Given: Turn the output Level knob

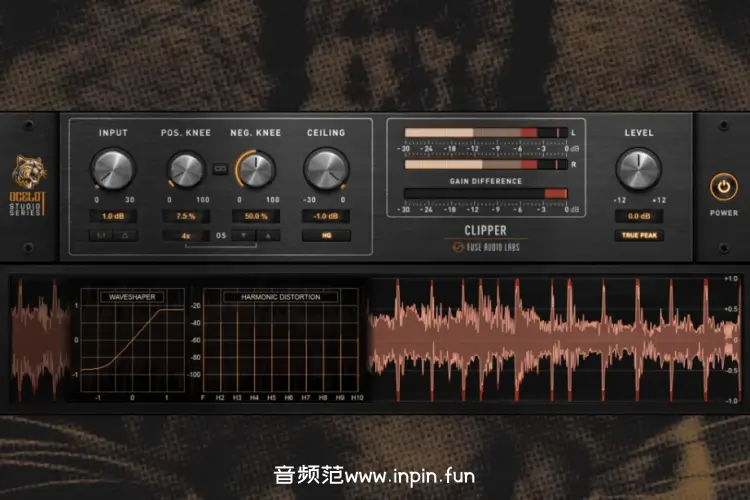Looking at the screenshot, I should tap(639, 168).
